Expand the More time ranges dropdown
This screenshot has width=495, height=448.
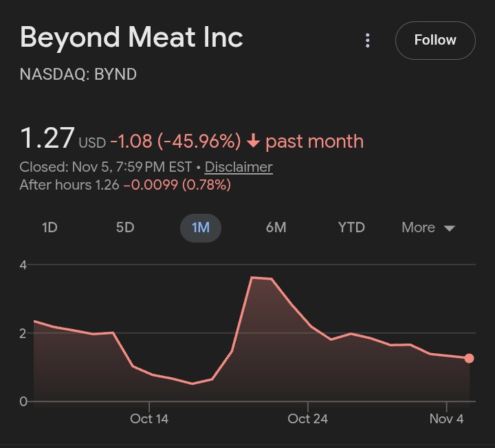coord(428,227)
